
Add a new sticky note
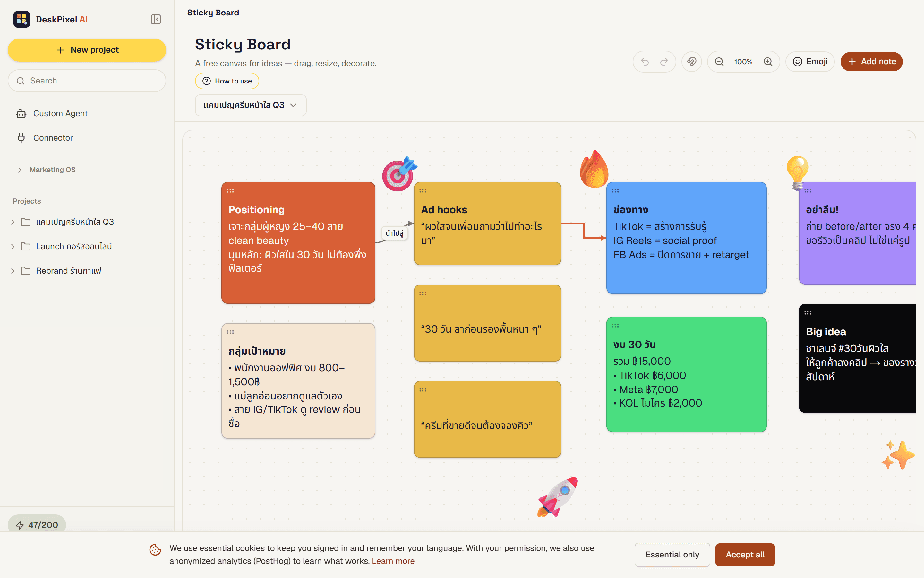(871, 62)
